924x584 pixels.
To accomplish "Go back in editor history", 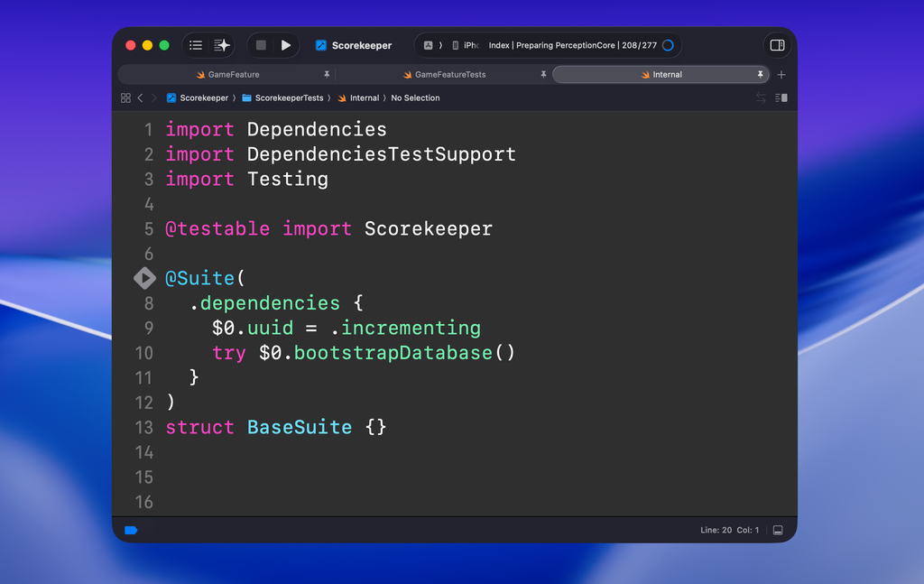I will pyautogui.click(x=140, y=97).
